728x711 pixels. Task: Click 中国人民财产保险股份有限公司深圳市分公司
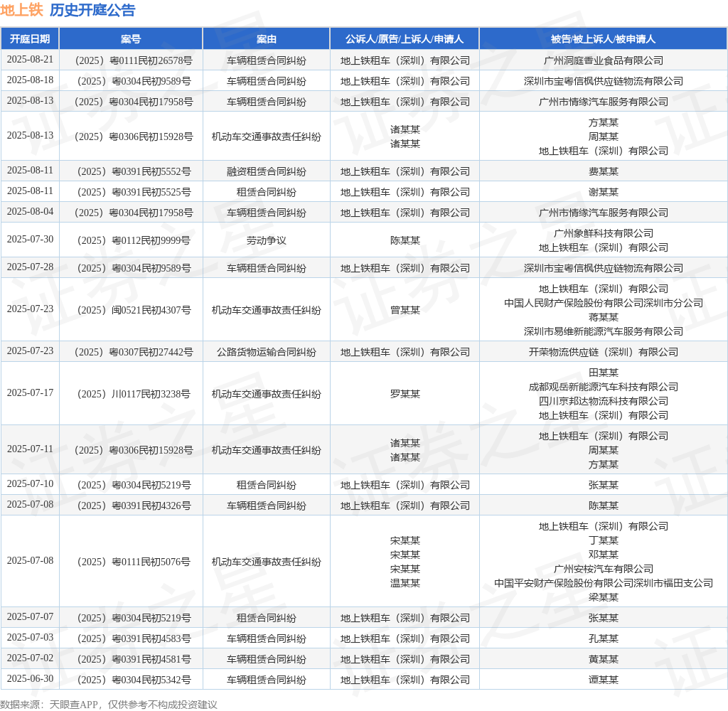point(603,303)
